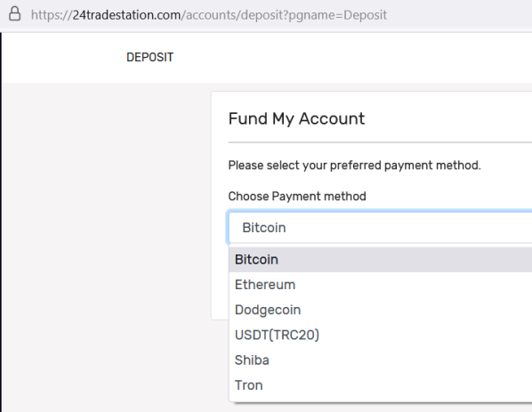Click the Bitcoin value shown in the select field
This screenshot has width=532, height=412.
point(263,228)
